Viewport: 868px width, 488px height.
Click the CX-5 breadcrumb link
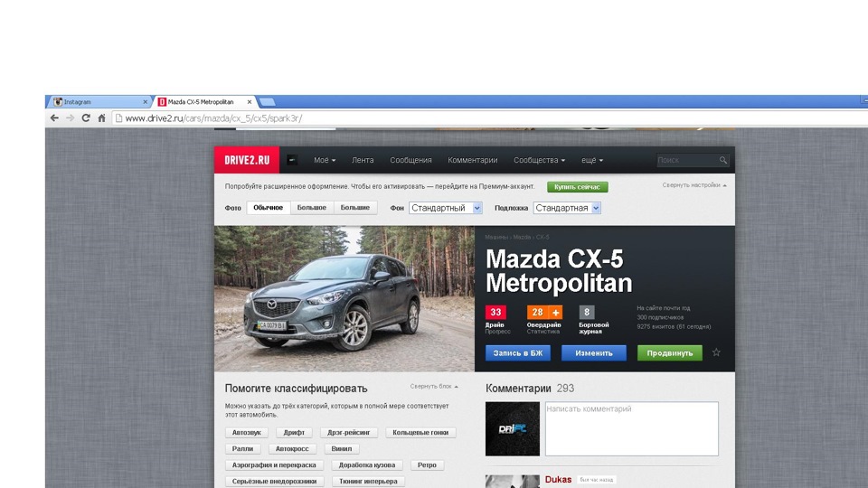tap(542, 237)
